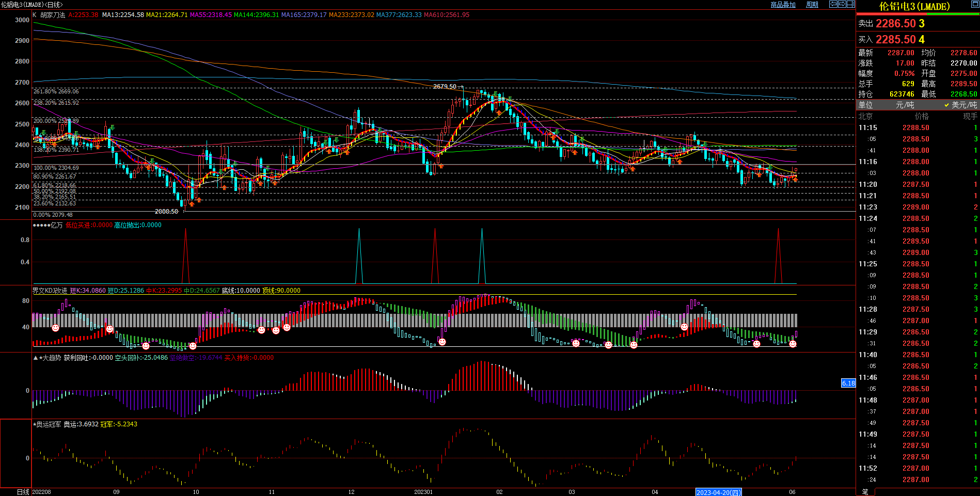Viewport: 980px width, 496px height.
Task: Switch to the 笔 tick tab
Action: (x=865, y=492)
